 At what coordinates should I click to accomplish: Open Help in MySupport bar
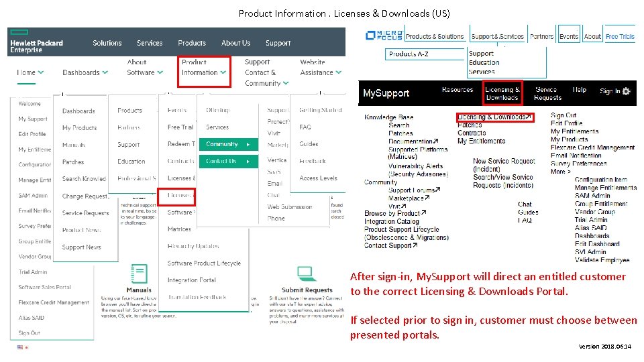[580, 89]
